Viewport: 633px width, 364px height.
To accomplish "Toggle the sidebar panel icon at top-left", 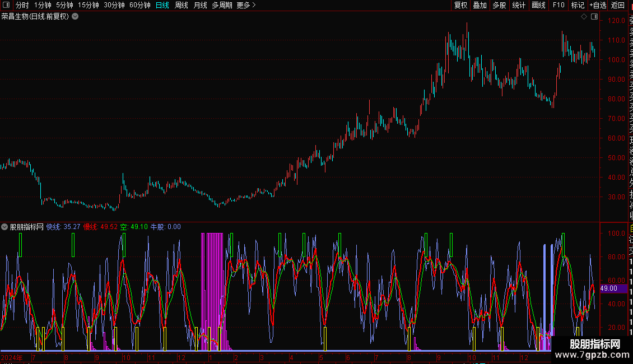I will click(x=6, y=5).
